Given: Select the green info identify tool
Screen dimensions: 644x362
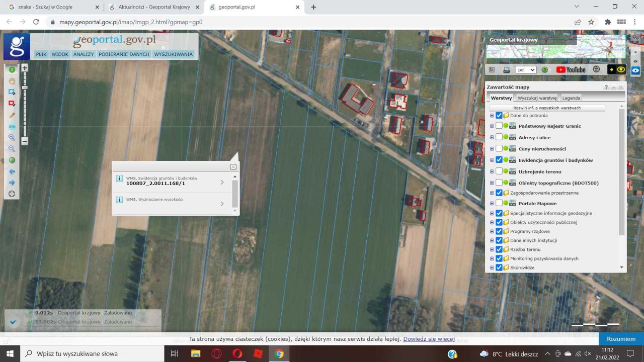Looking at the screenshot, I should (x=12, y=70).
